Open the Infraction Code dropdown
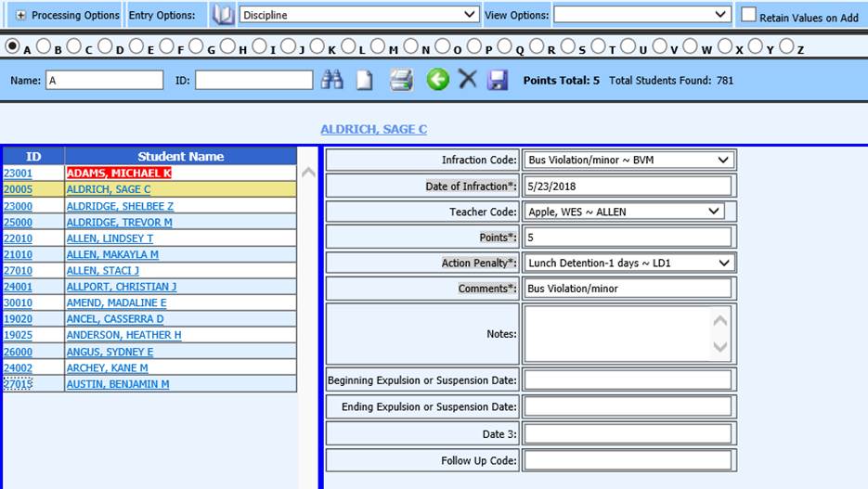Viewport: 868px width, 489px height. [628, 160]
